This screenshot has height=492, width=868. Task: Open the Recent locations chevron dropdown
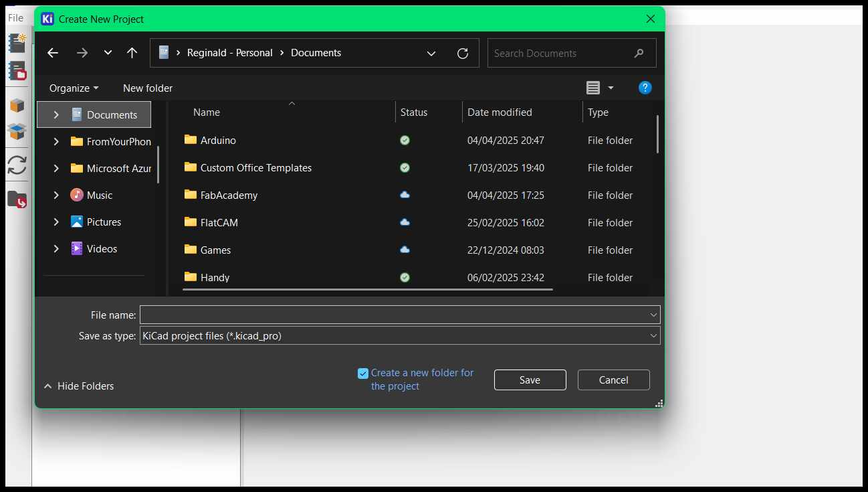[108, 53]
